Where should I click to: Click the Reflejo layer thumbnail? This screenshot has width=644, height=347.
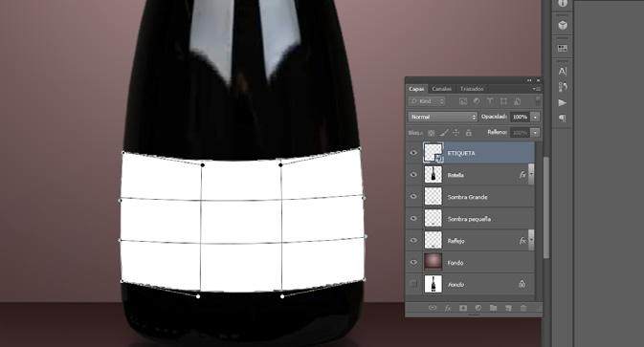(433, 240)
